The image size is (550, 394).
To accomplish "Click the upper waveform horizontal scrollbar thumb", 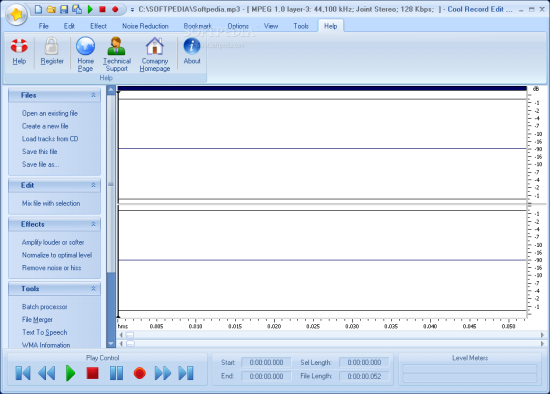I will (130, 335).
